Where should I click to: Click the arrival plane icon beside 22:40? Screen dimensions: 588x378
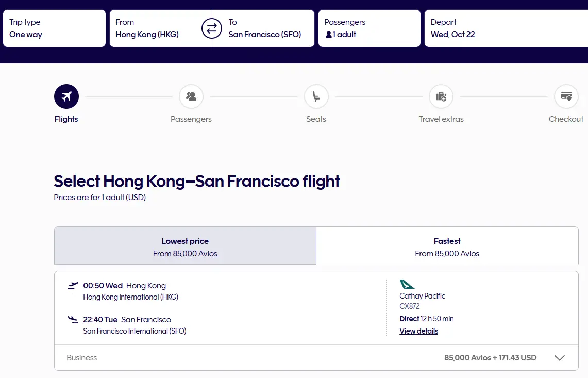point(73,320)
